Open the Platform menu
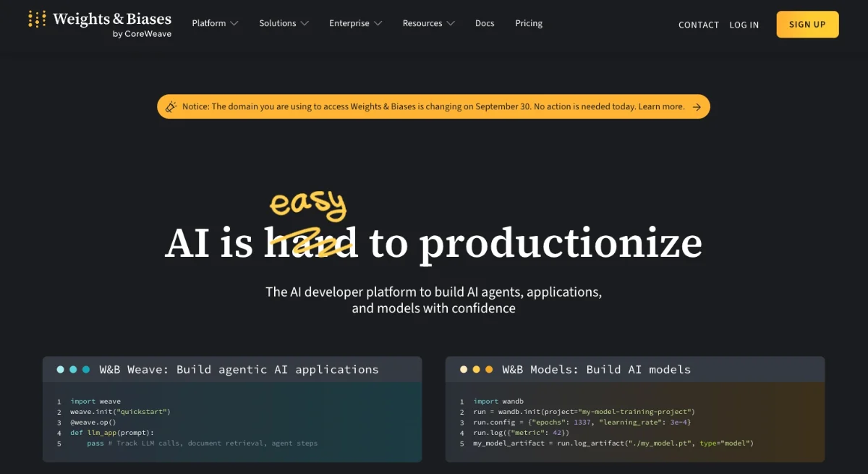Viewport: 868px width, 474px height. [x=215, y=23]
